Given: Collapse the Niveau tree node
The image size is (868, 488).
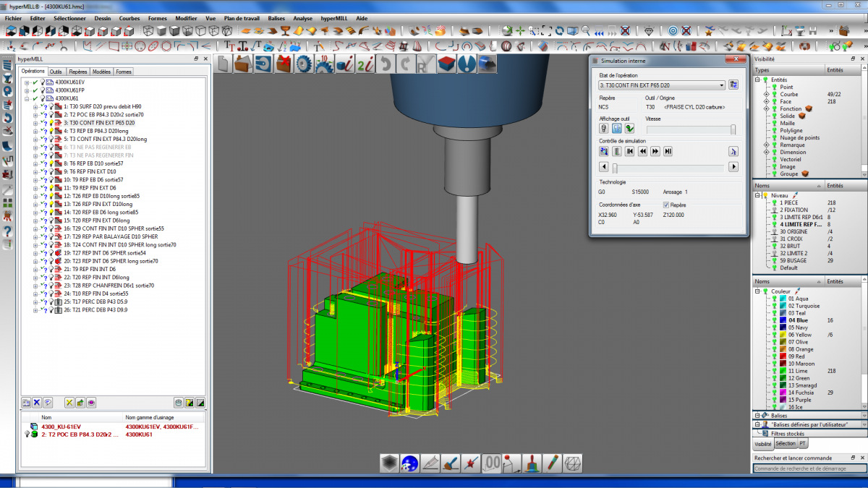Looking at the screenshot, I should (x=757, y=195).
